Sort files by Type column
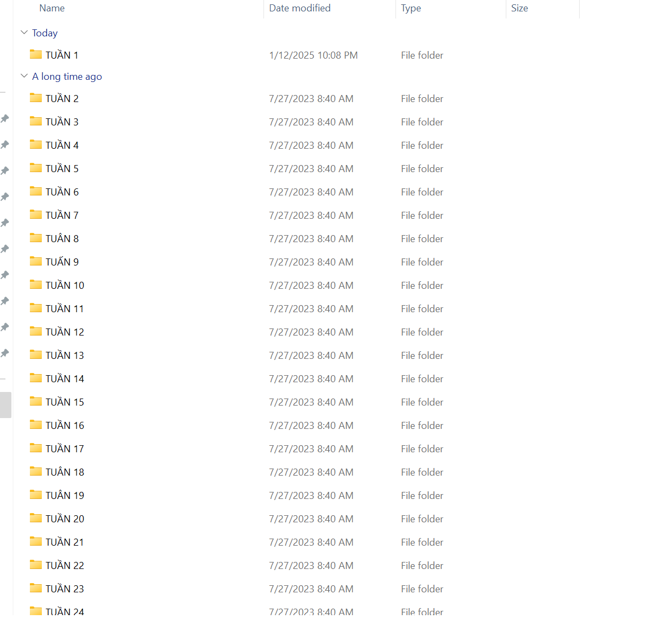672x626 pixels. click(x=411, y=8)
